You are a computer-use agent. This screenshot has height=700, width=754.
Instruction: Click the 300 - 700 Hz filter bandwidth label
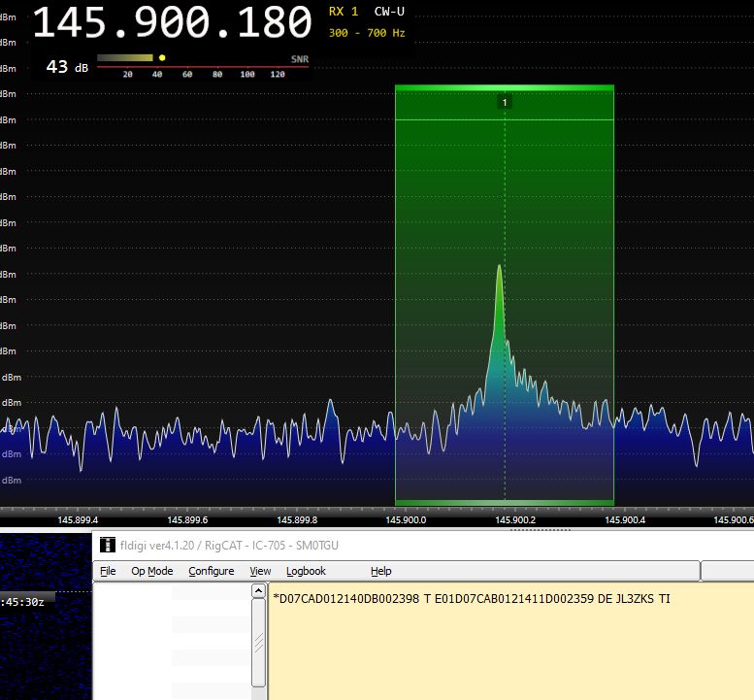[x=367, y=33]
